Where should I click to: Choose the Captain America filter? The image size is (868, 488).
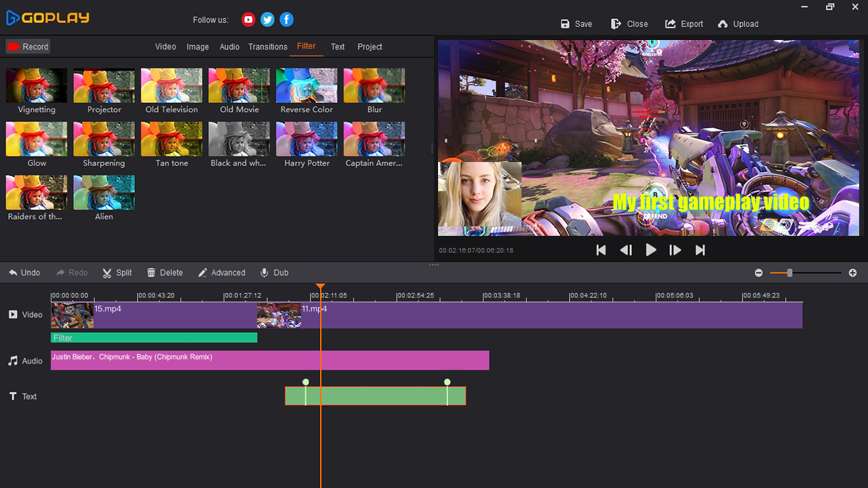(x=374, y=139)
